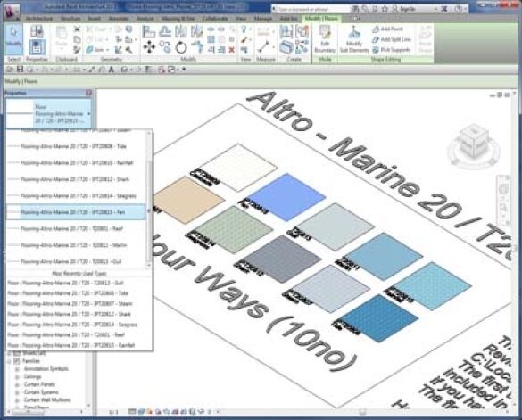Select the Copy tool in the Modify panel
522x420 pixels.
(165, 47)
